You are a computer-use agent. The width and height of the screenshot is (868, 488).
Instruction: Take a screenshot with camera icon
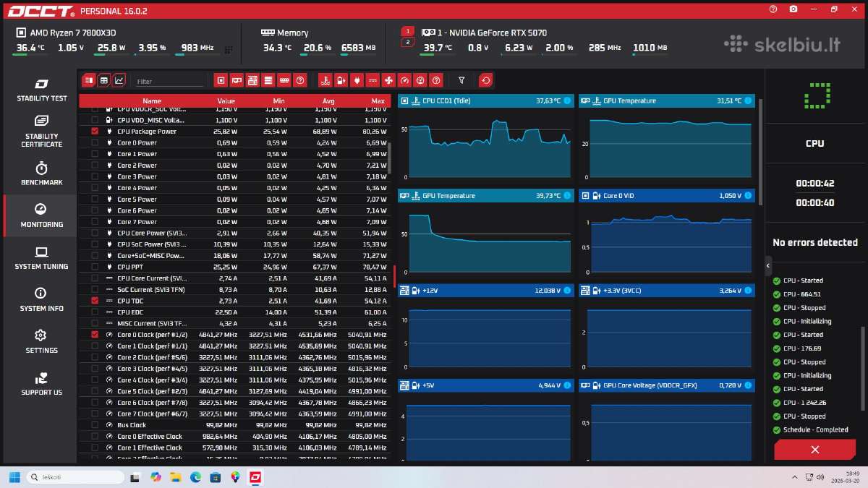pyautogui.click(x=793, y=9)
